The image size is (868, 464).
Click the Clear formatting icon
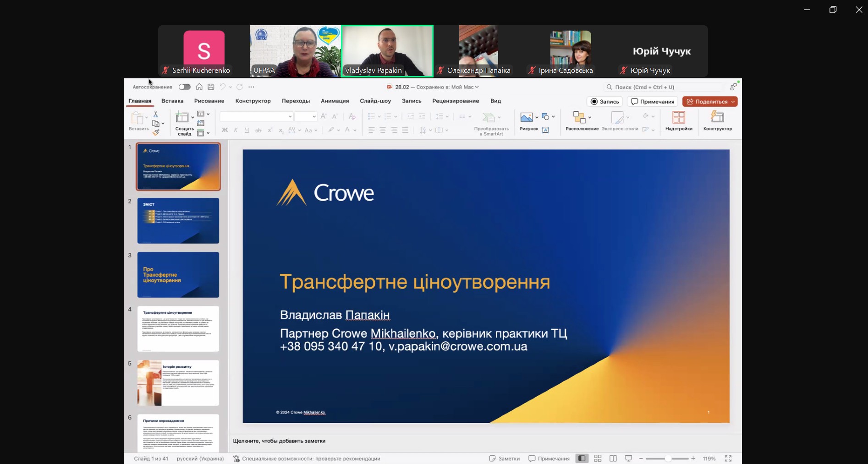(352, 116)
